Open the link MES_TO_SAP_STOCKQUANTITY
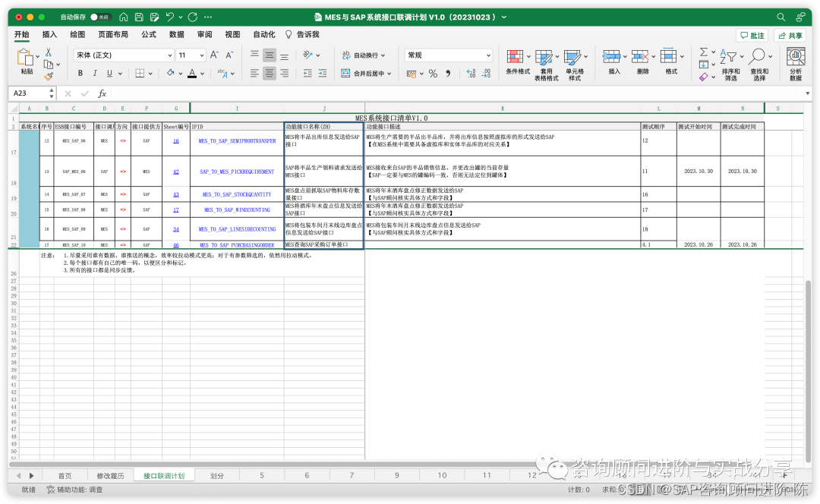 237,194
